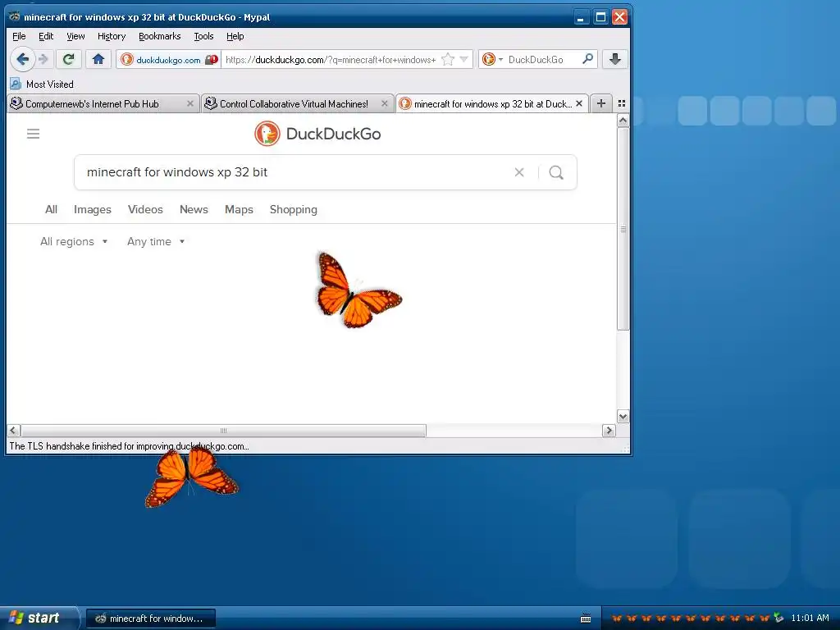Open the Edit menu
Viewport: 840px width, 630px height.
[46, 36]
